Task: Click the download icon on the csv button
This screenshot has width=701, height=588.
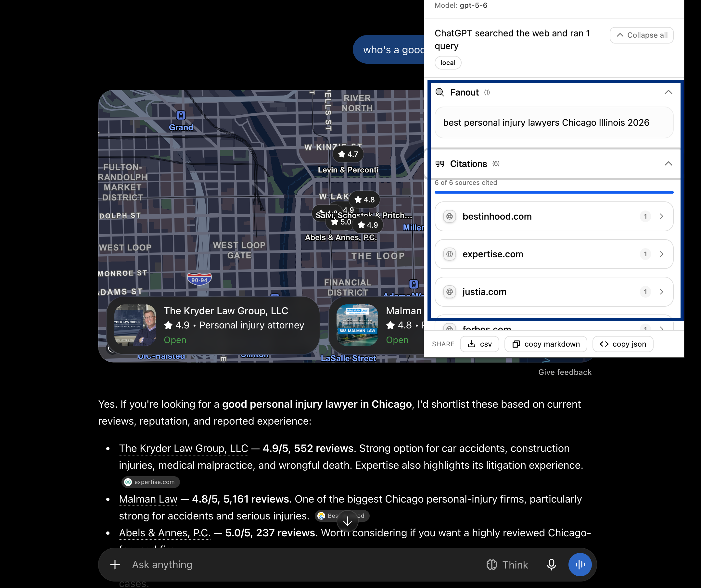Action: tap(472, 344)
